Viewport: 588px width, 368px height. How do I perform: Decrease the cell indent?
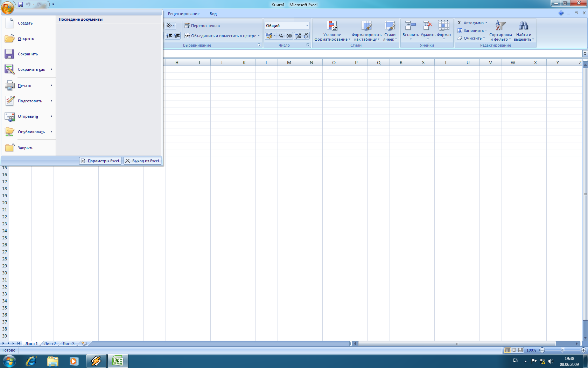[x=169, y=36]
